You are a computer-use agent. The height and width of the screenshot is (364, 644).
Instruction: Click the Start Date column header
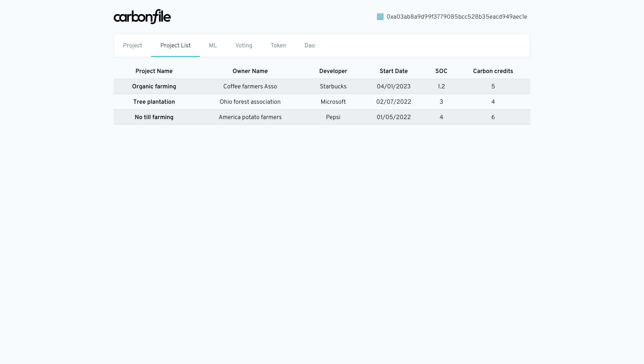394,71
